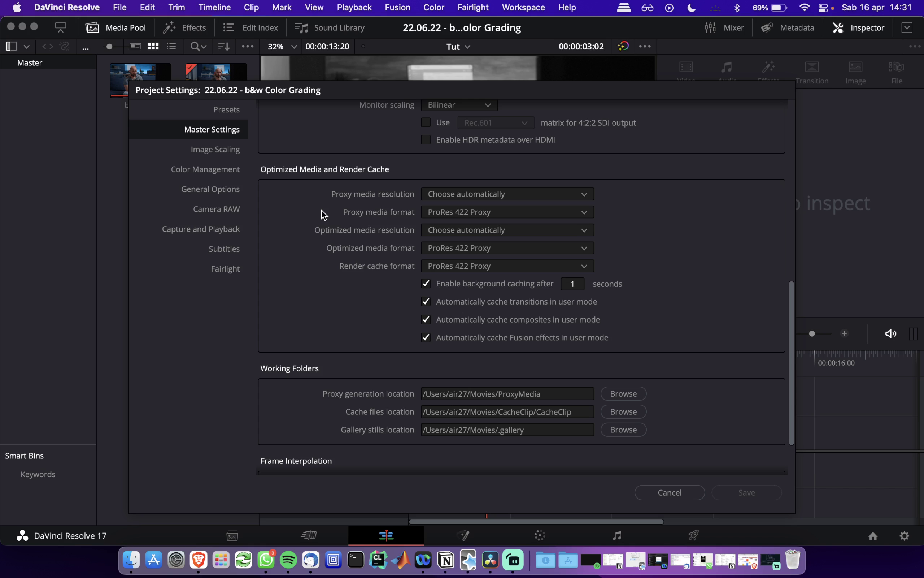This screenshot has width=924, height=578.
Task: Open the Media Pool panel
Action: [116, 27]
